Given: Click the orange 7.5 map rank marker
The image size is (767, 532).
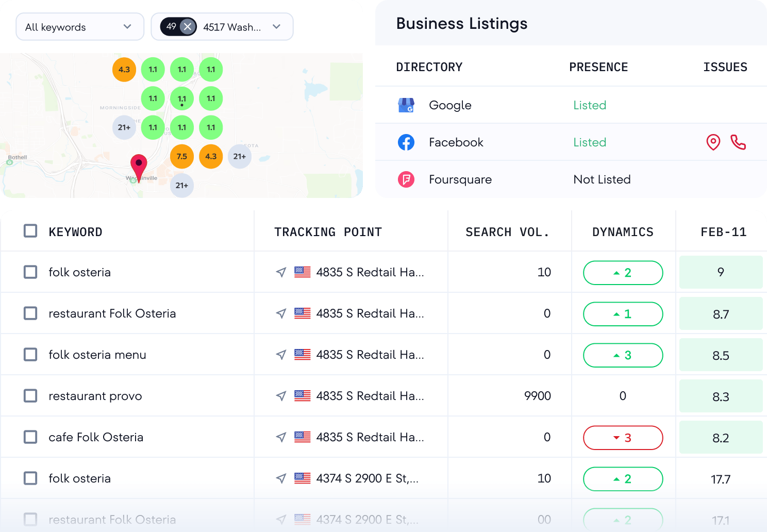Looking at the screenshot, I should pyautogui.click(x=182, y=156).
